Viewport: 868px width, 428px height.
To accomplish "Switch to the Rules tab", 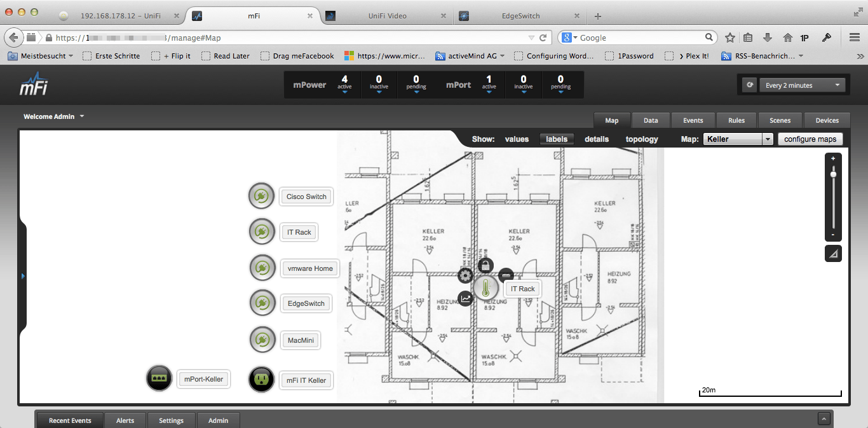I will tap(736, 120).
